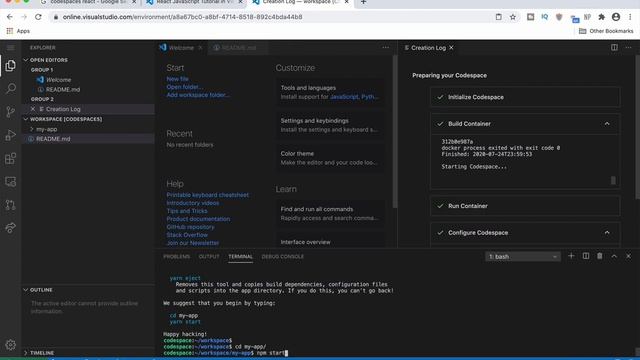Open the Run and Debug view
The image size is (640, 360).
(x=11, y=135)
